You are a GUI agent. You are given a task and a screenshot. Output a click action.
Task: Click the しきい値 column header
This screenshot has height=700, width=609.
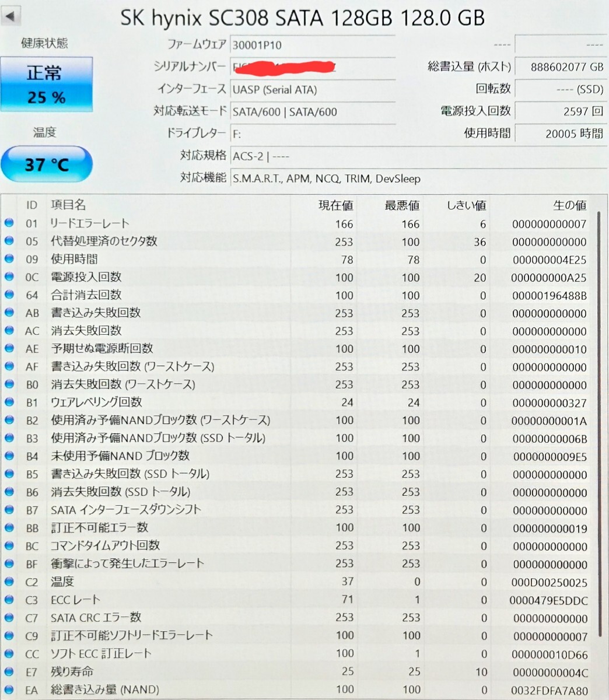coord(466,205)
